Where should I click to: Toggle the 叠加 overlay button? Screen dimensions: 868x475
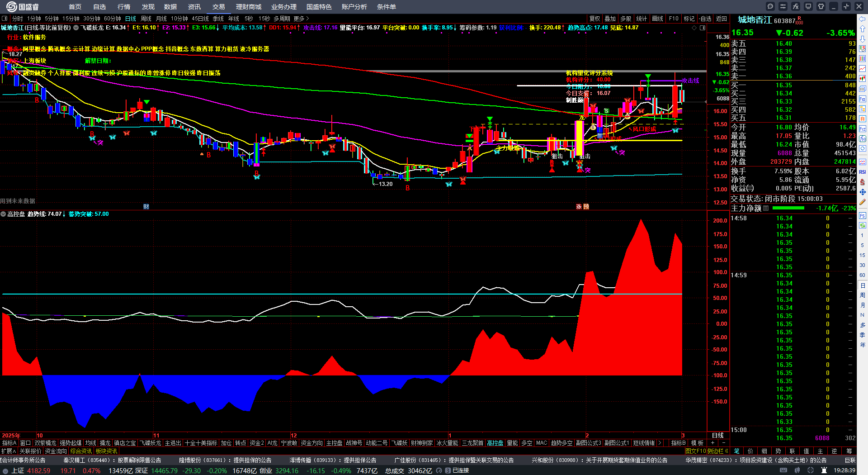click(x=610, y=19)
